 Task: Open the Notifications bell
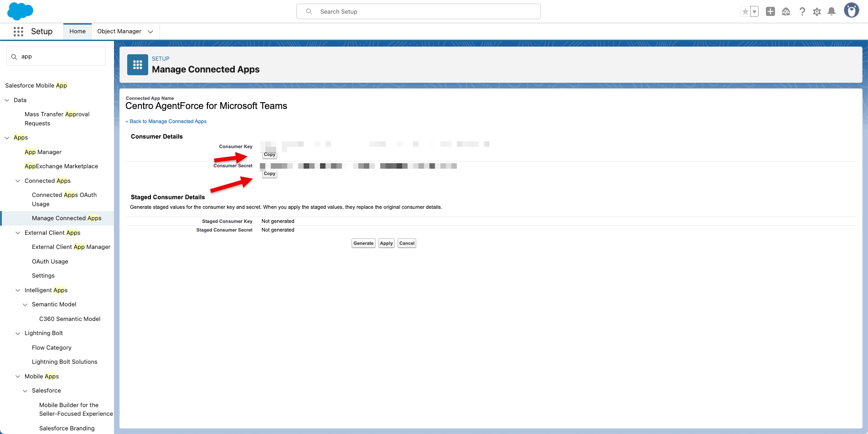click(832, 12)
